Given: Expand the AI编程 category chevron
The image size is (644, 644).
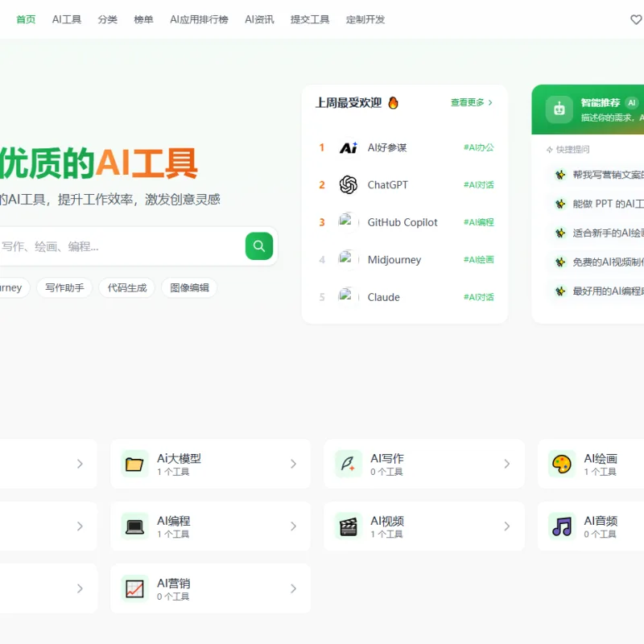Looking at the screenshot, I should tap(293, 526).
